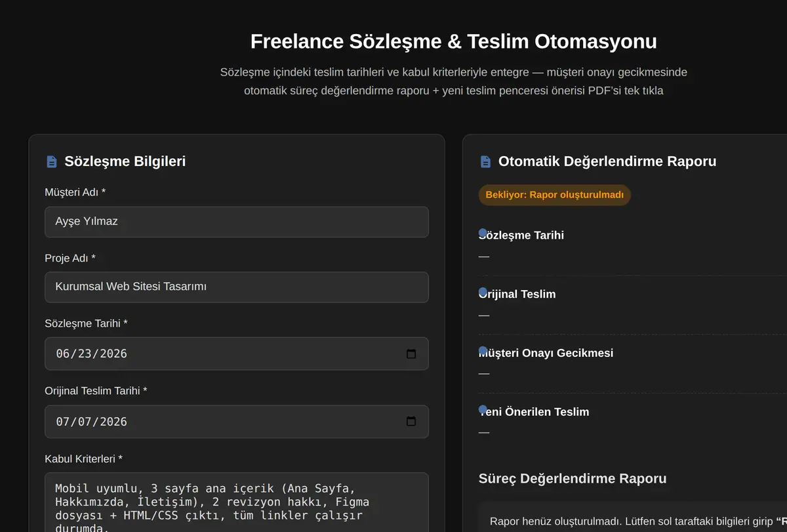This screenshot has height=532, width=787.
Task: Click the Müşteri Adı input field
Action: [x=237, y=222]
